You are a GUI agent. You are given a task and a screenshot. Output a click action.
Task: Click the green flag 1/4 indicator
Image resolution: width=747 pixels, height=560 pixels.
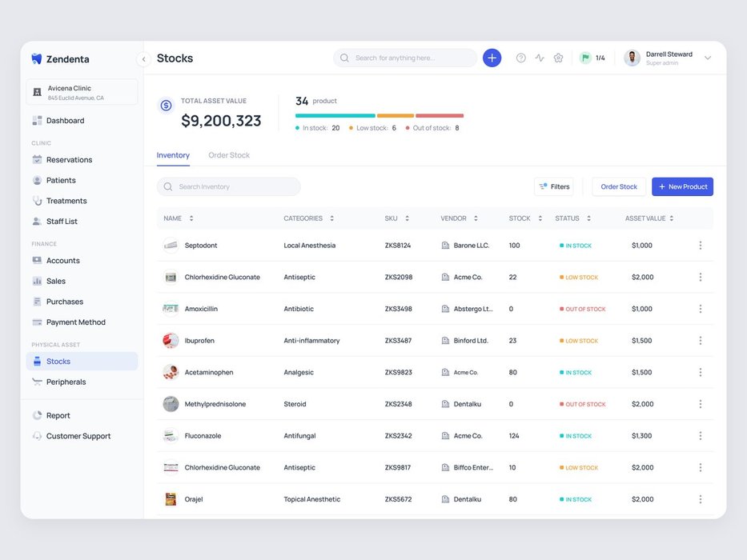[592, 58]
